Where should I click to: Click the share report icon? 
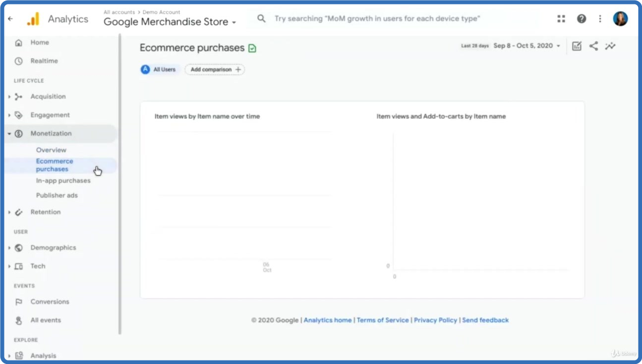click(593, 46)
